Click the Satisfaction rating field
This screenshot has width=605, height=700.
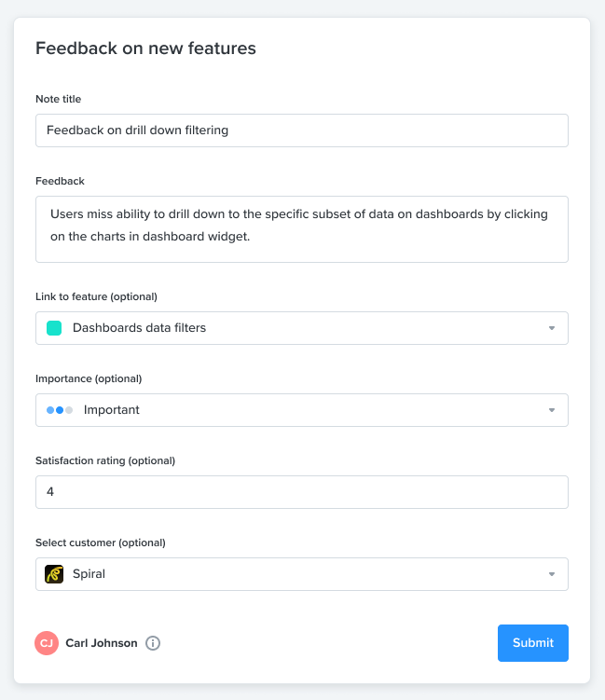coord(302,492)
